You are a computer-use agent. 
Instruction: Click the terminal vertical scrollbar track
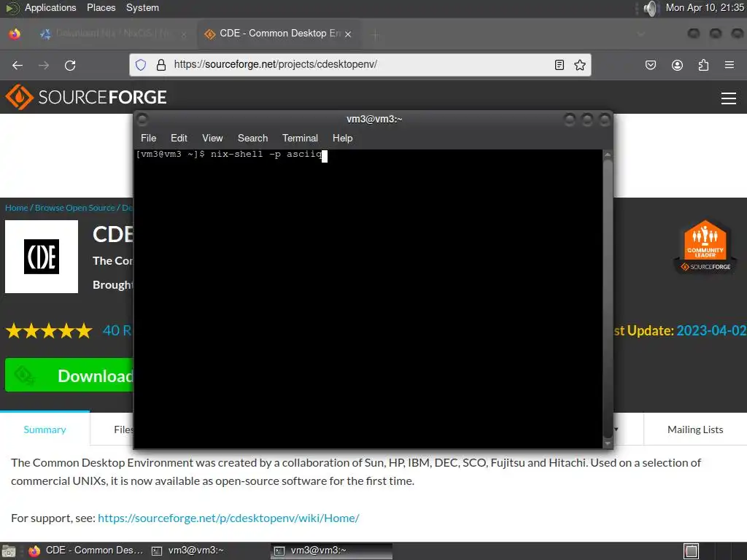tap(608, 299)
